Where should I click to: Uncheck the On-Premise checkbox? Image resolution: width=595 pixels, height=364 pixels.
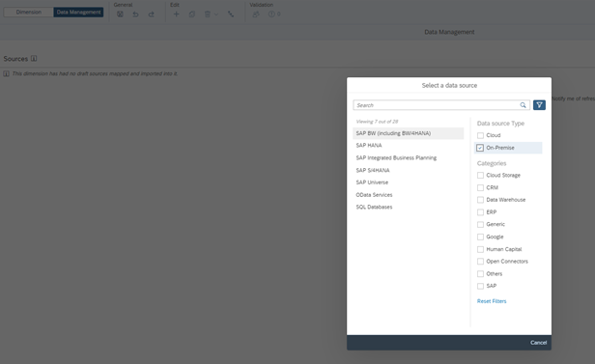(480, 148)
